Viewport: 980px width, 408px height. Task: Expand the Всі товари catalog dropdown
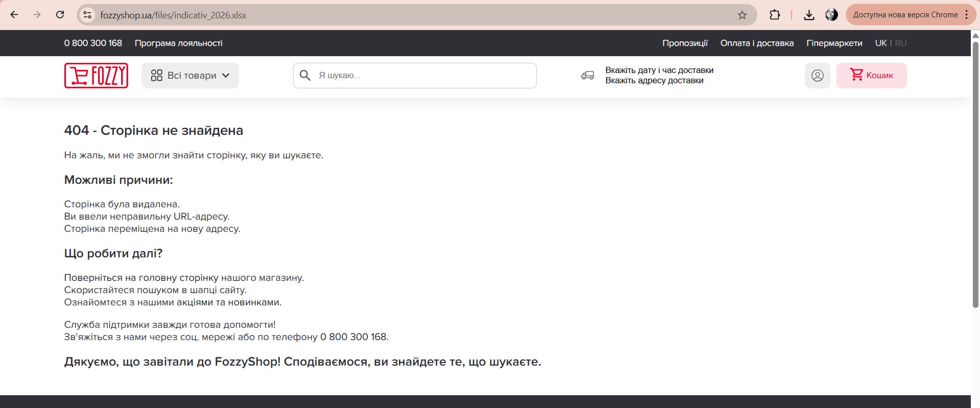coord(190,76)
